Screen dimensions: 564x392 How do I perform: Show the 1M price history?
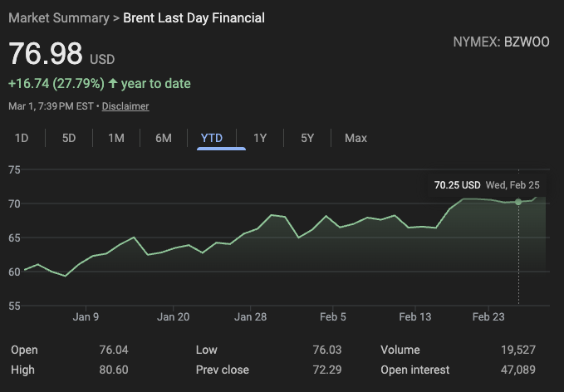click(116, 138)
